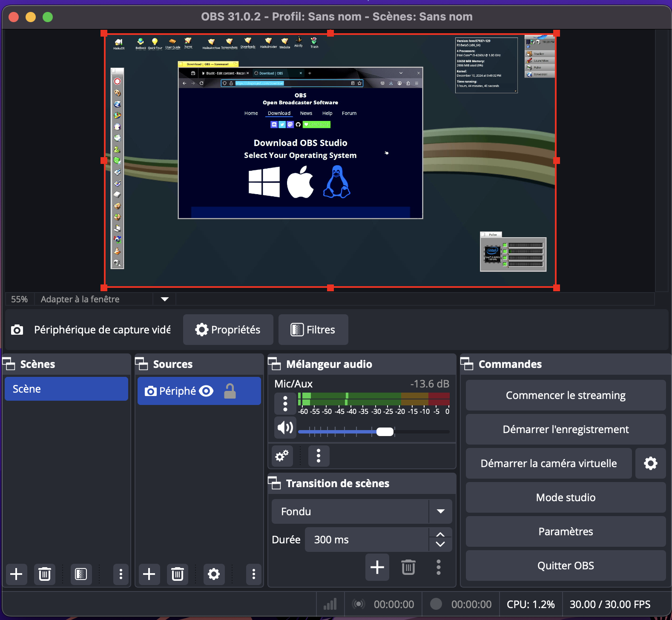Toggle lock on the Périphé source
This screenshot has height=620, width=672.
(230, 391)
